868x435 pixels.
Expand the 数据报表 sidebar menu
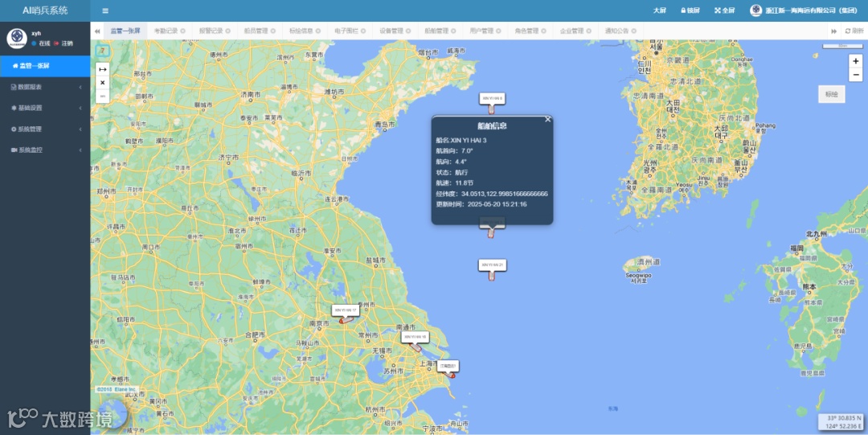[45, 87]
